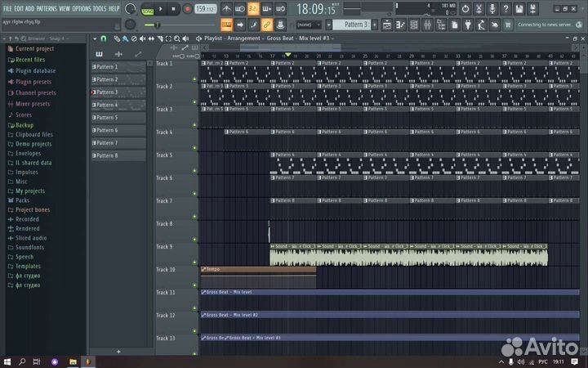Click the Gross Beat - Mix level #2 clip
The width and height of the screenshot is (588, 368).
coord(232,315)
